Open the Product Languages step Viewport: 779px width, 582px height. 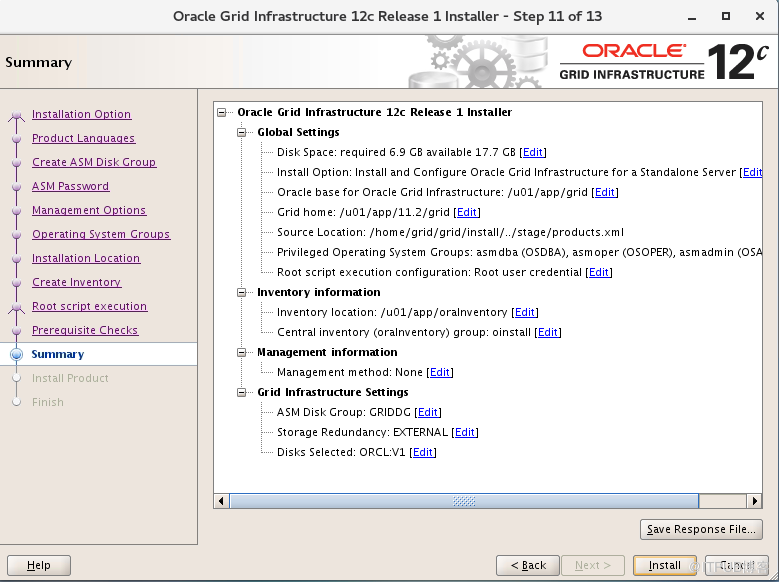point(83,138)
